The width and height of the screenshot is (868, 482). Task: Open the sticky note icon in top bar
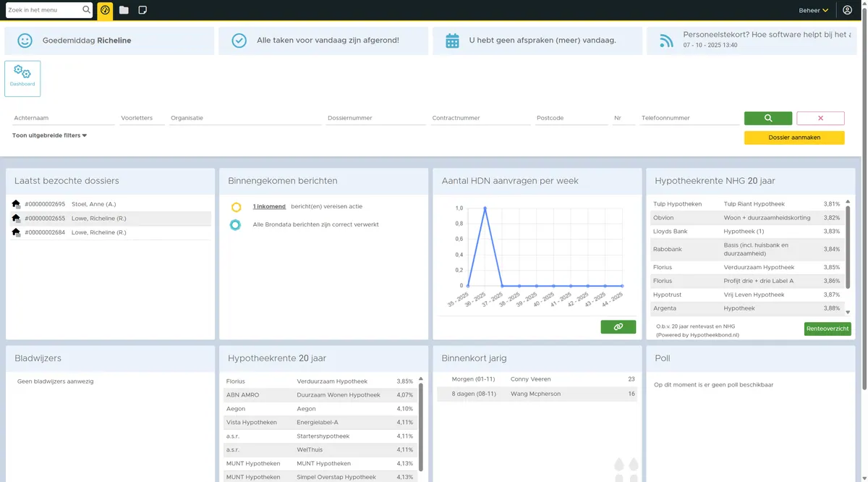(x=142, y=10)
